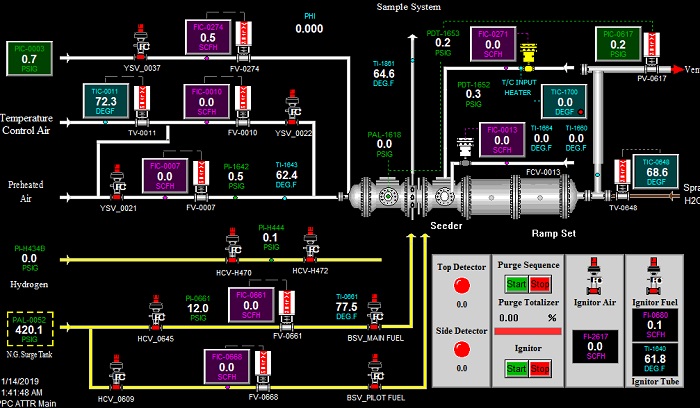
Task: Select the TV-0648 spray water valve
Action: pos(622,180)
